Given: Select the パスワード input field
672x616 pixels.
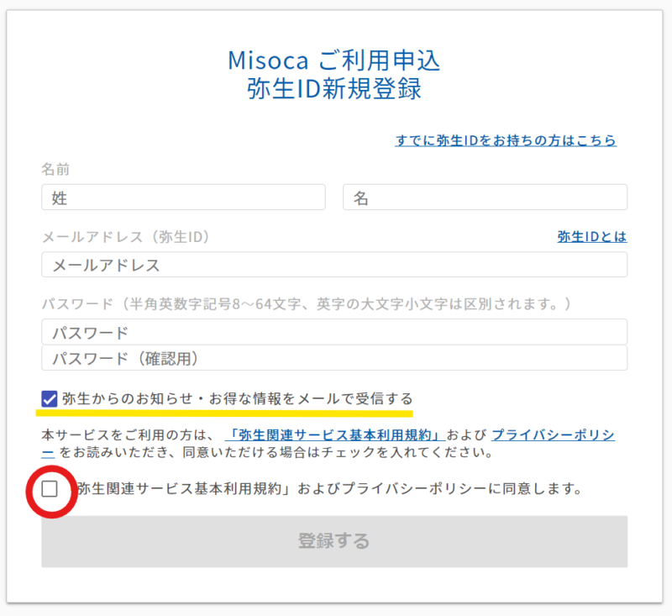Looking at the screenshot, I should (x=334, y=332).
